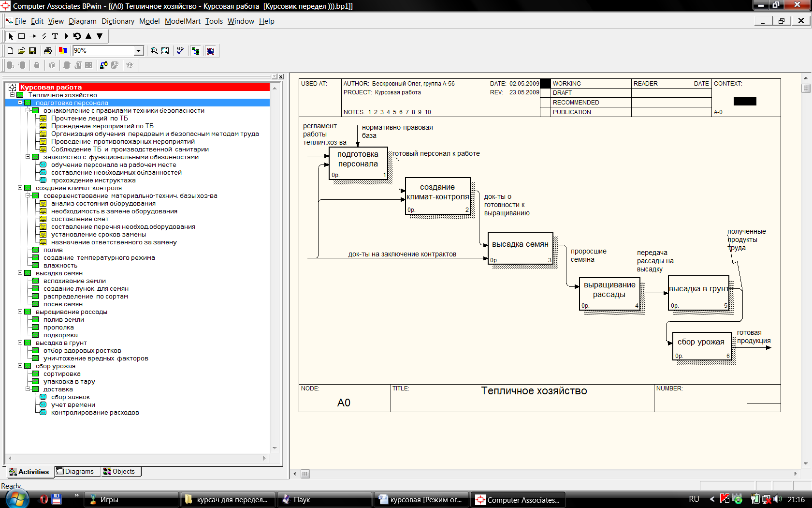Switch to the Diagrams tab

[75, 472]
